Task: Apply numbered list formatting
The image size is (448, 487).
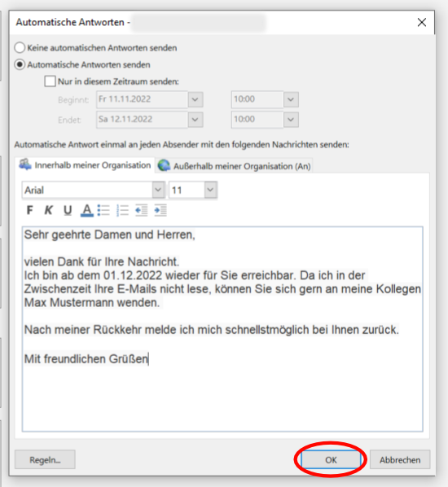Action: pos(122,210)
